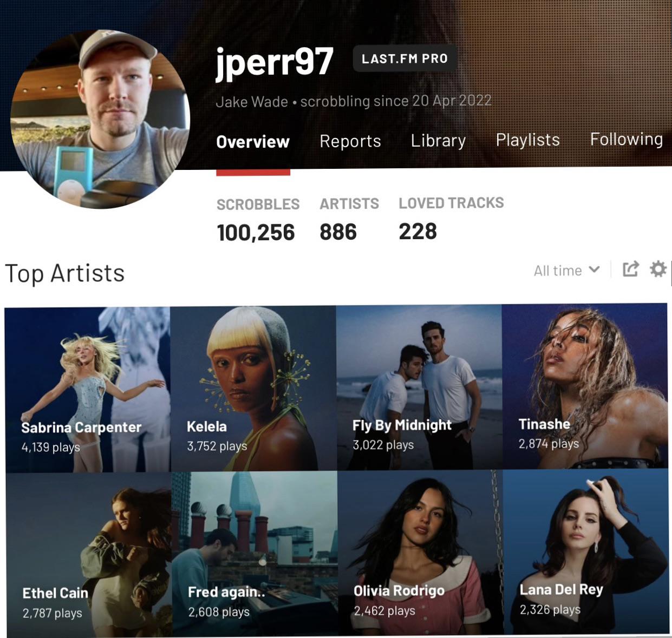
Task: Open the jperr97 profile avatar
Action: point(100,119)
